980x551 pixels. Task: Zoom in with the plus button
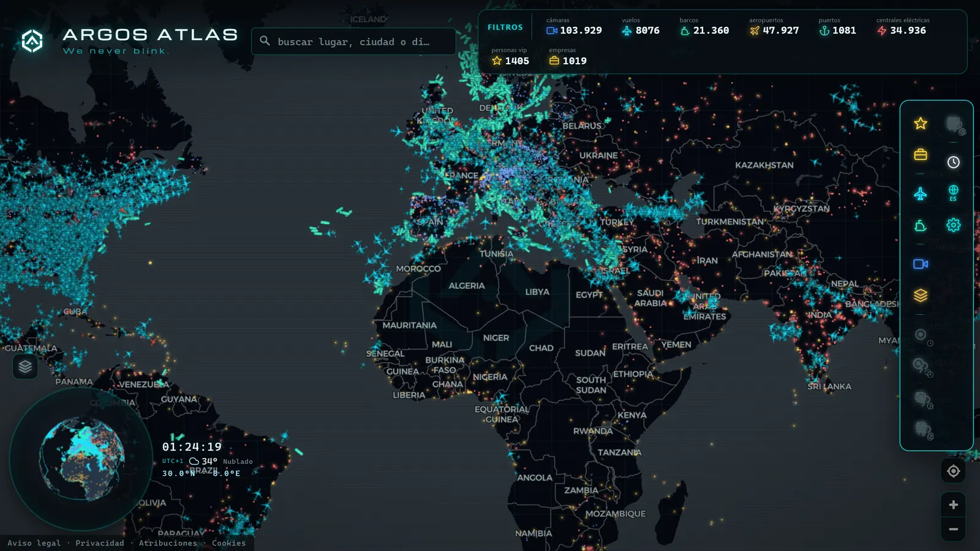(953, 504)
